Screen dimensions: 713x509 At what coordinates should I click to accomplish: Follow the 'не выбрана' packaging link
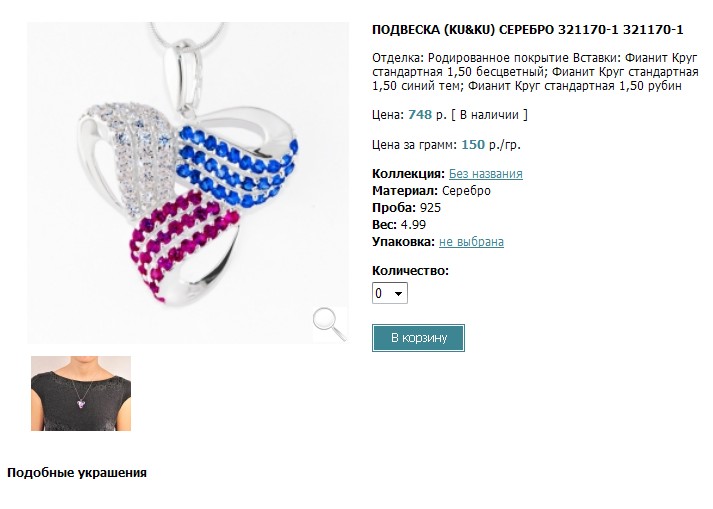[471, 242]
